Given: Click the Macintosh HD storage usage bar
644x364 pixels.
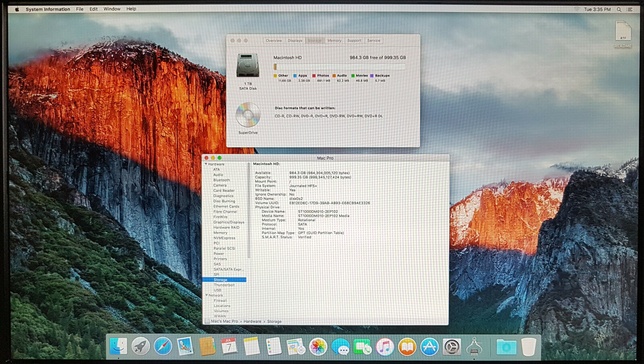Looking at the screenshot, I should pos(339,67).
